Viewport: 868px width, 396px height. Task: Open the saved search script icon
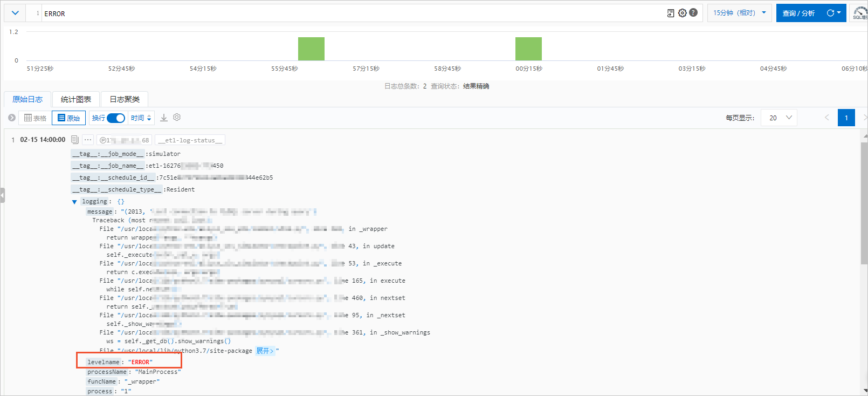[x=671, y=13]
